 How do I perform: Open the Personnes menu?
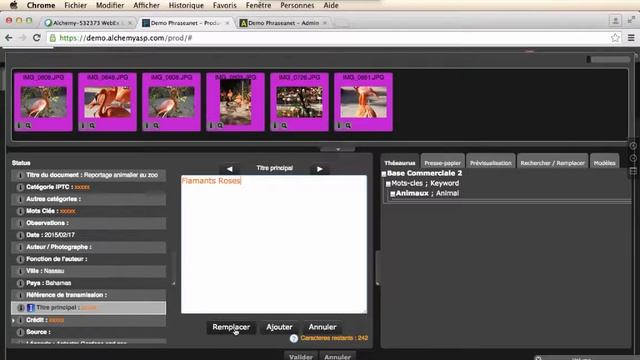297,5
